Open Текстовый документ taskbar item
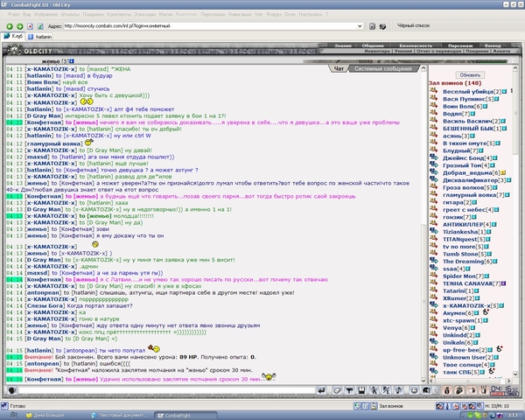This screenshot has width=525, height=420. tap(120, 416)
